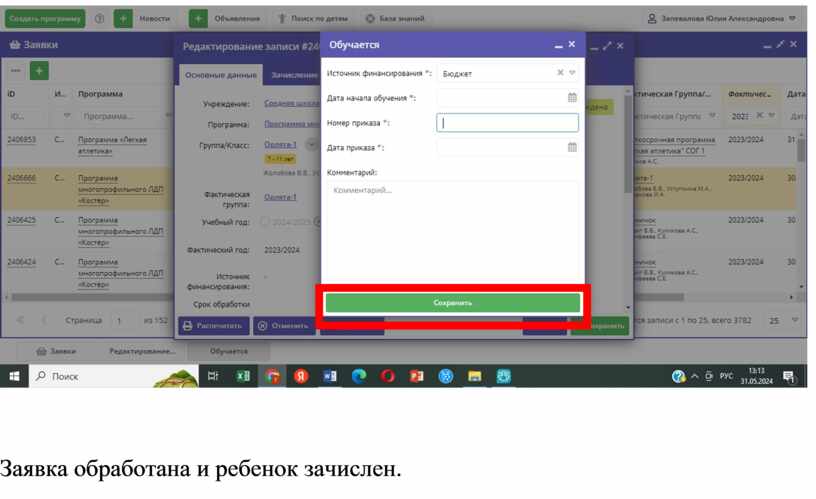The width and height of the screenshot is (816, 499).
Task: Switch to Основные данные tab
Action: [x=220, y=75]
